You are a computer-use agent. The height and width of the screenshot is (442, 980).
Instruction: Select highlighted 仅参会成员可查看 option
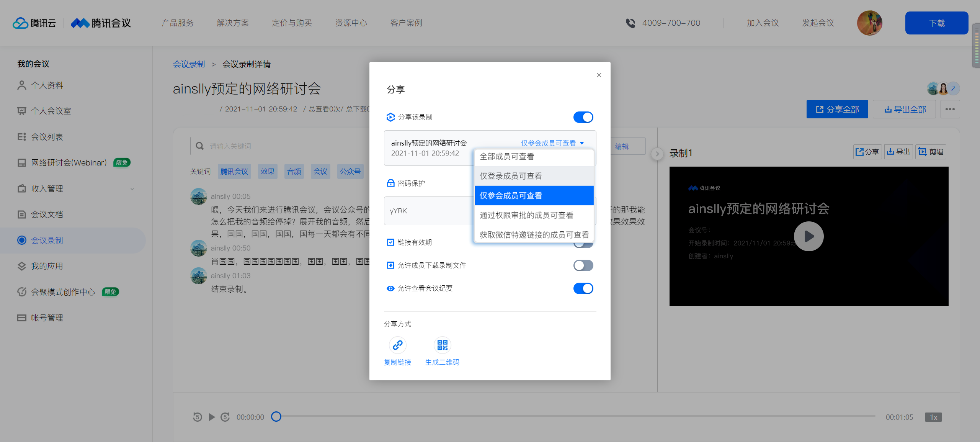click(x=534, y=196)
